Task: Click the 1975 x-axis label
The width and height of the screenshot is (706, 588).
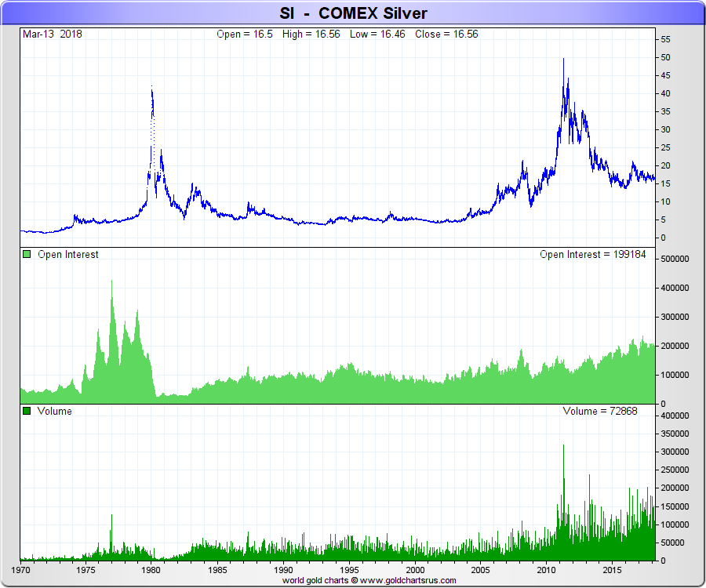Action: coord(86,570)
